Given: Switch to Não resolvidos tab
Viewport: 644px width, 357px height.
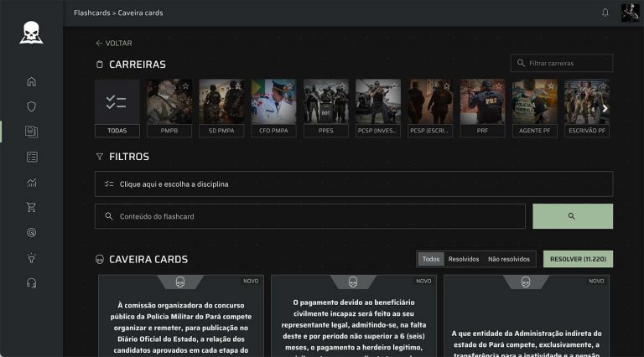Looking at the screenshot, I should tap(509, 260).
